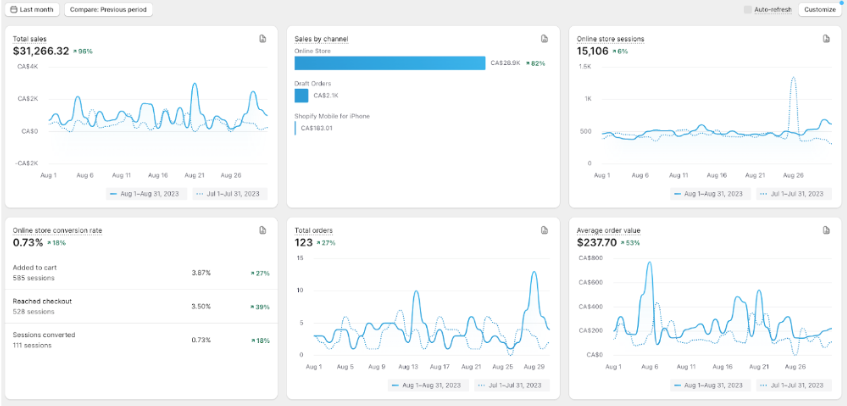Toggle Aug 1–Aug 31 legend in Total sales chart
The image size is (847, 406).
(146, 194)
